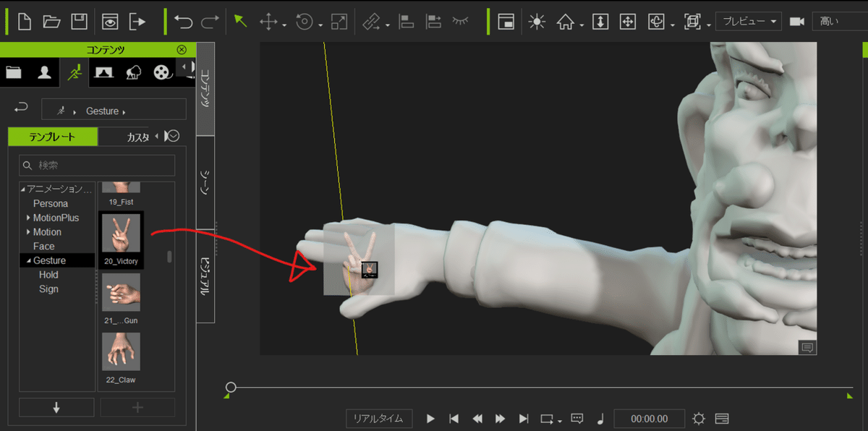Viewport: 868px width, 431px height.
Task: Open the 高い quality dropdown
Action: pyautogui.click(x=840, y=22)
